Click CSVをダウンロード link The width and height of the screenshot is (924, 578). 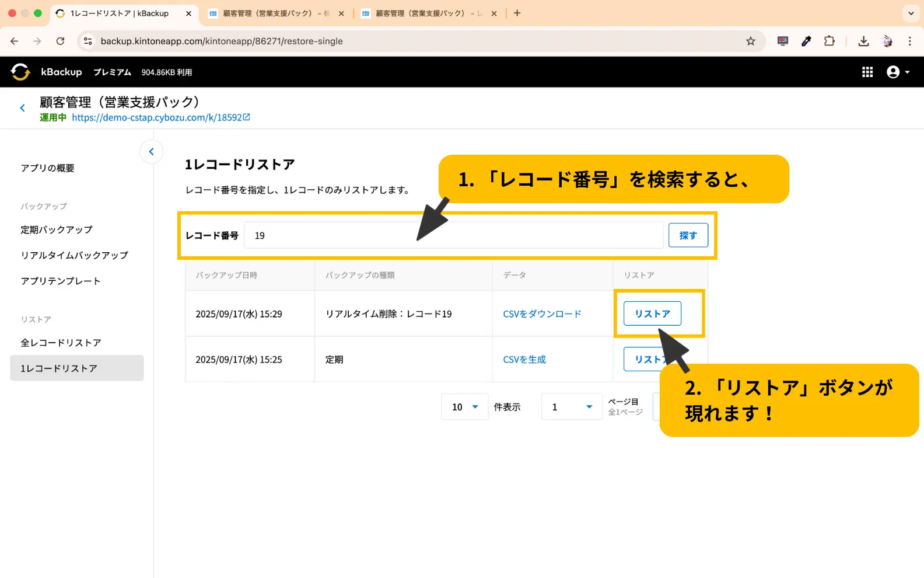(542, 314)
